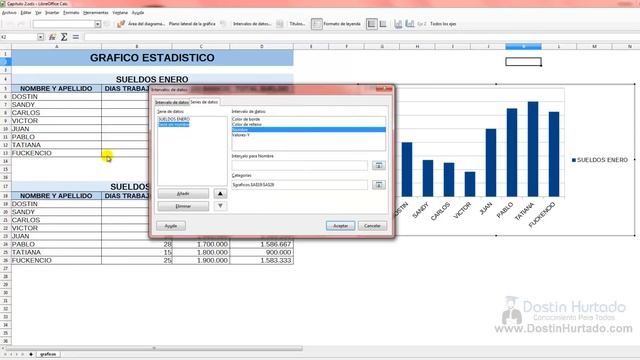Click range-select icon for Intervalo para Nombre
640x360 pixels.
378,165
